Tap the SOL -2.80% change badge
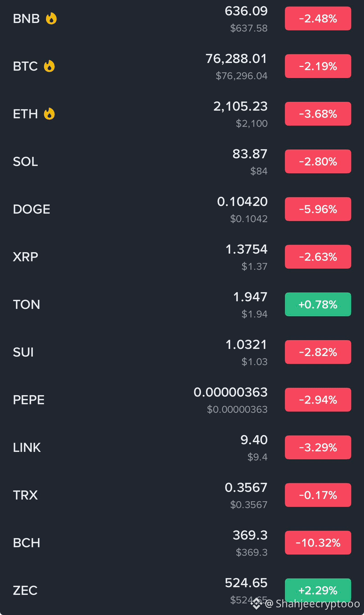 318,161
